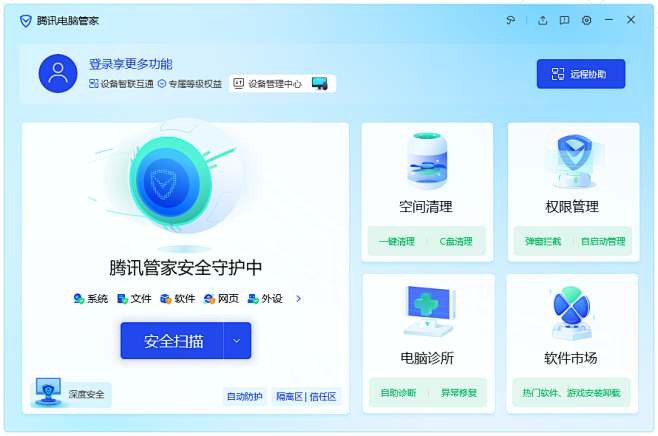Screen dimensions: 658x436
Task: Open 隔离区 quarantine link
Action: pyautogui.click(x=289, y=397)
